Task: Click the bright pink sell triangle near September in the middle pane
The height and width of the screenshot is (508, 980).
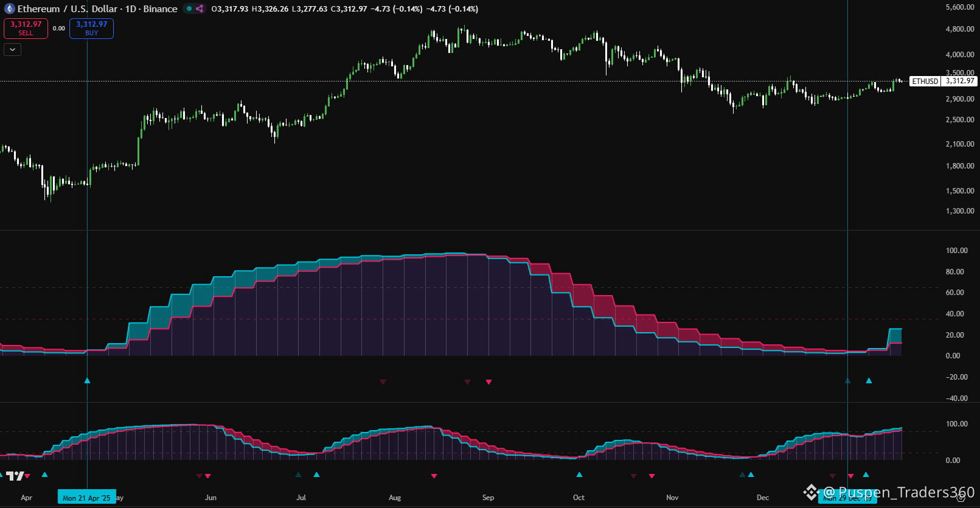Action: 488,382
